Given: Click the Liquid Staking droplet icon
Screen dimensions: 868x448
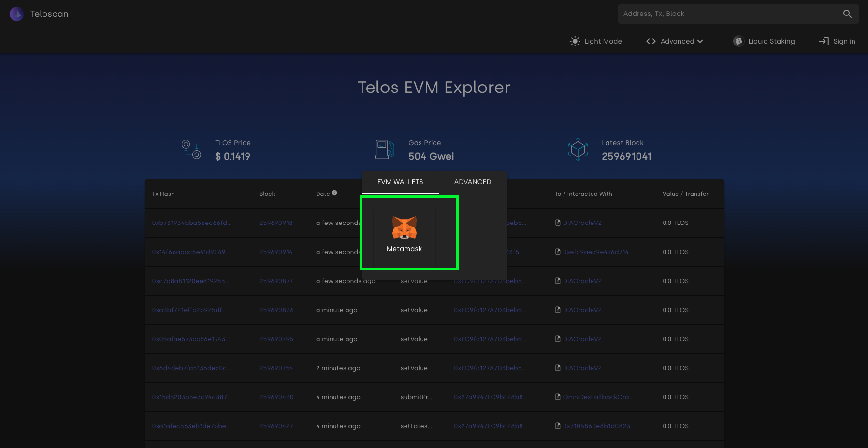Looking at the screenshot, I should 738,41.
